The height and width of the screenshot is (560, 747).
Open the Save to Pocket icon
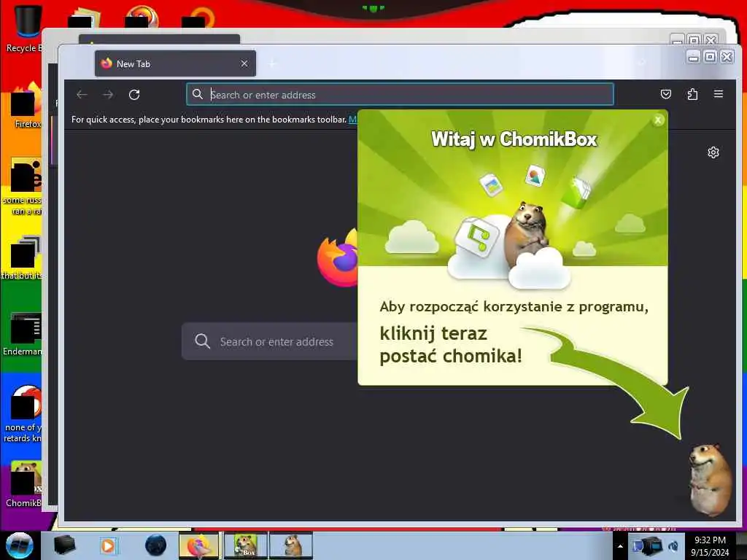[666, 94]
